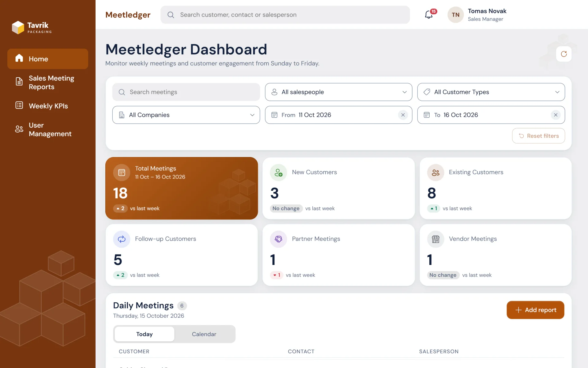588x368 pixels.
Task: Click the CUSTOMER column header
Action: point(134,351)
